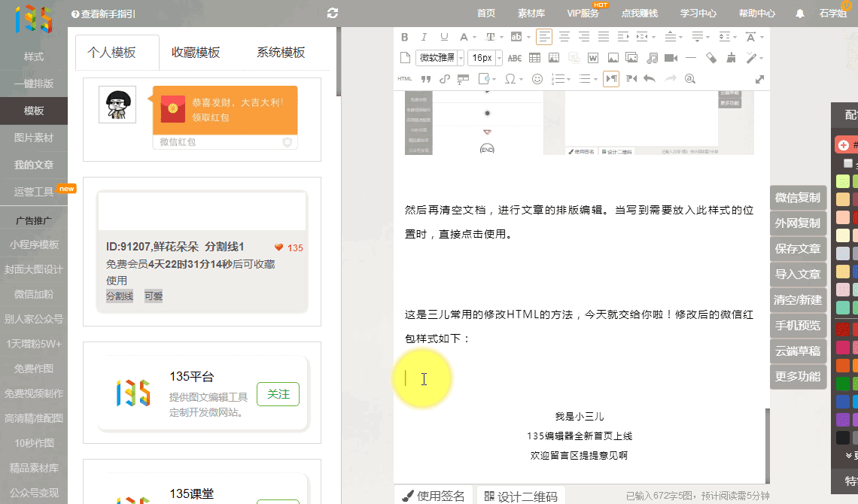Image resolution: width=858 pixels, height=504 pixels.
Task: Switch to the 收藏模板 tab
Action: 196,53
